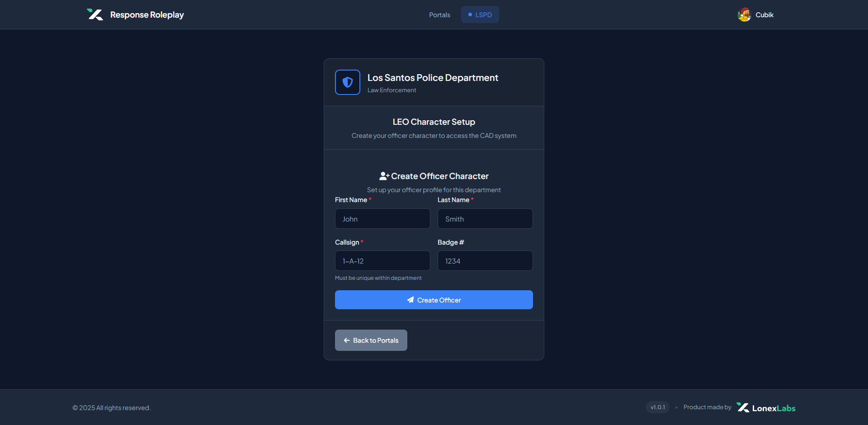The width and height of the screenshot is (868, 425).
Task: Click into the Callsign field
Action: click(382, 261)
